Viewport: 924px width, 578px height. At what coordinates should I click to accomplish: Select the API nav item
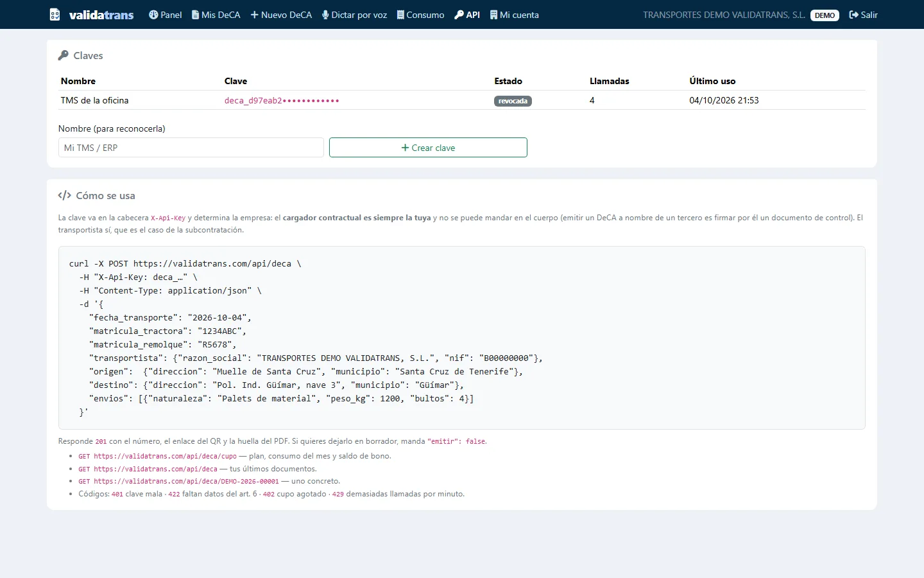coord(467,15)
